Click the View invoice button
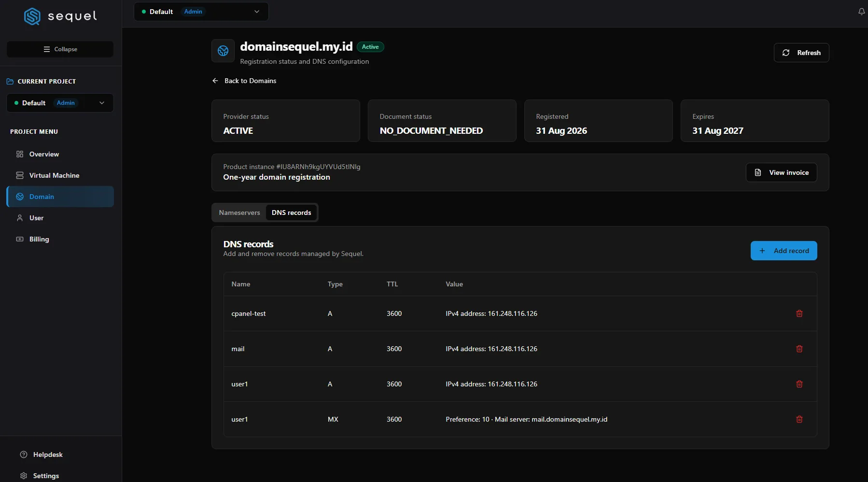The image size is (868, 482). 782,172
